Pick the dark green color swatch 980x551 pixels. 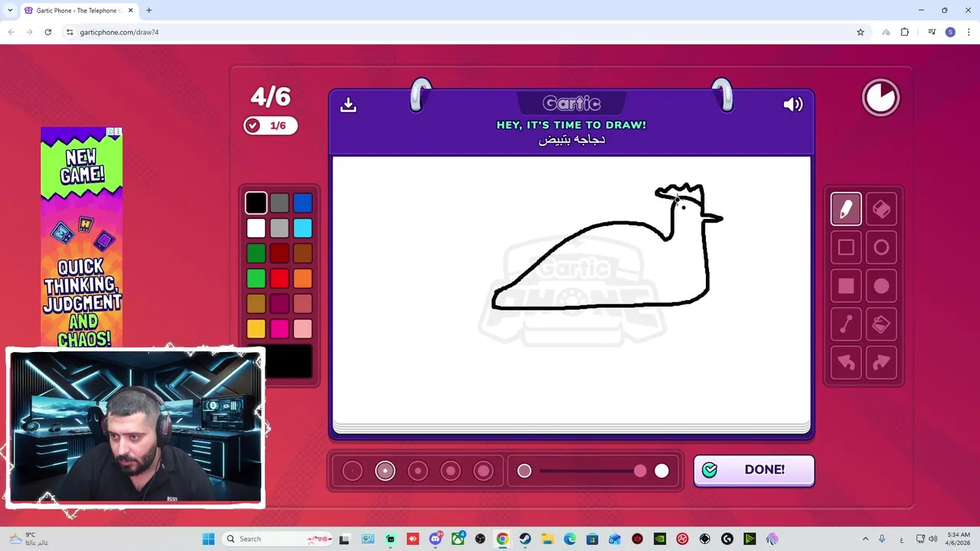(x=256, y=253)
